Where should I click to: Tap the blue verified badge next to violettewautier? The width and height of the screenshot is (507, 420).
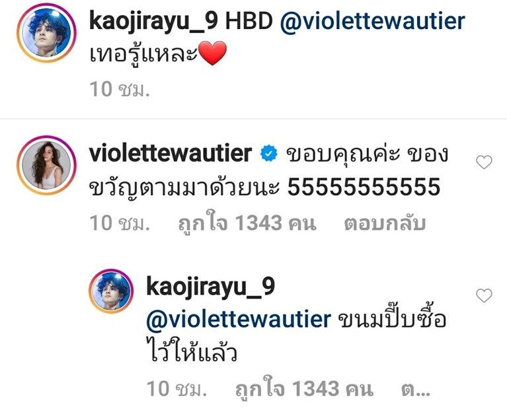coord(269,153)
